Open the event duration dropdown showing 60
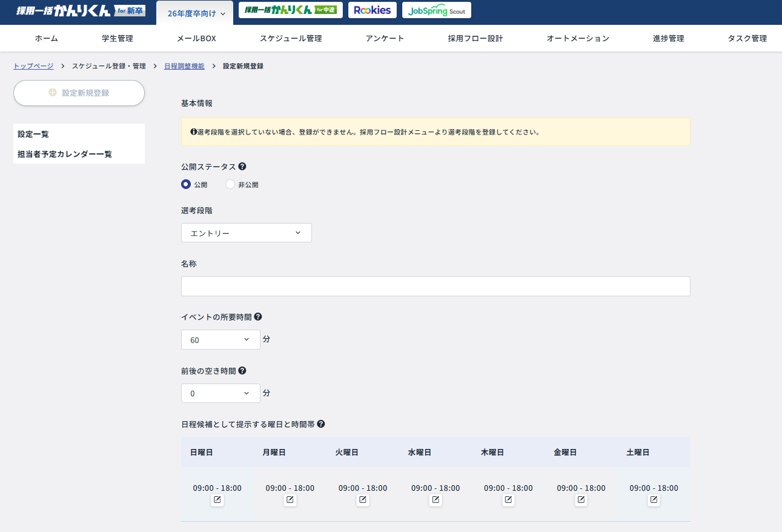 click(220, 340)
